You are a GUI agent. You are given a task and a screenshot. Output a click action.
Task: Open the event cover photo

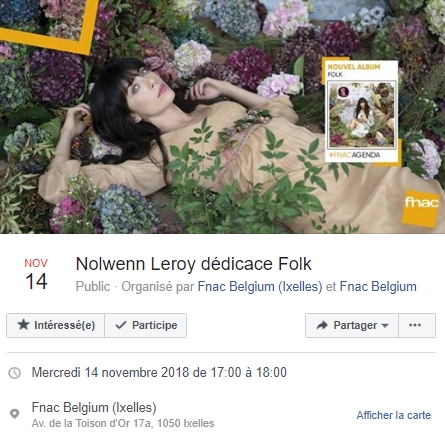(x=222, y=117)
